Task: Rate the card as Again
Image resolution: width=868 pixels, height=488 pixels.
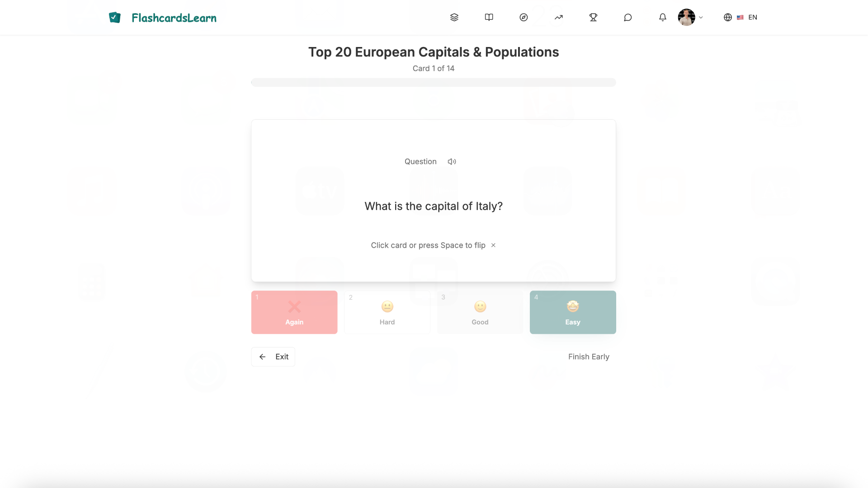Action: click(x=294, y=312)
